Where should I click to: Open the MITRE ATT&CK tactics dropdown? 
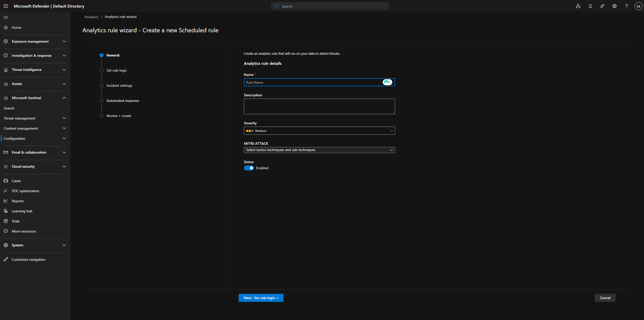pos(319,150)
